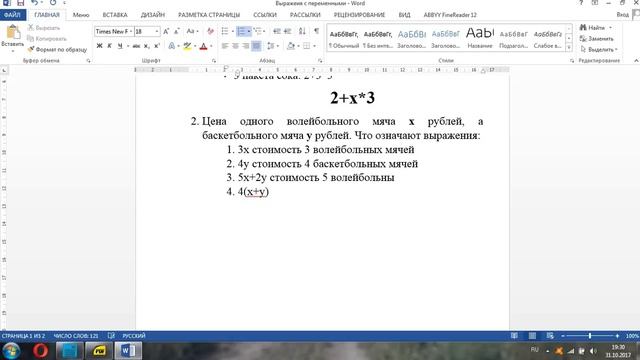The height and width of the screenshot is (360, 640).
Task: Expand the styles gallery more arrow
Action: point(569,47)
